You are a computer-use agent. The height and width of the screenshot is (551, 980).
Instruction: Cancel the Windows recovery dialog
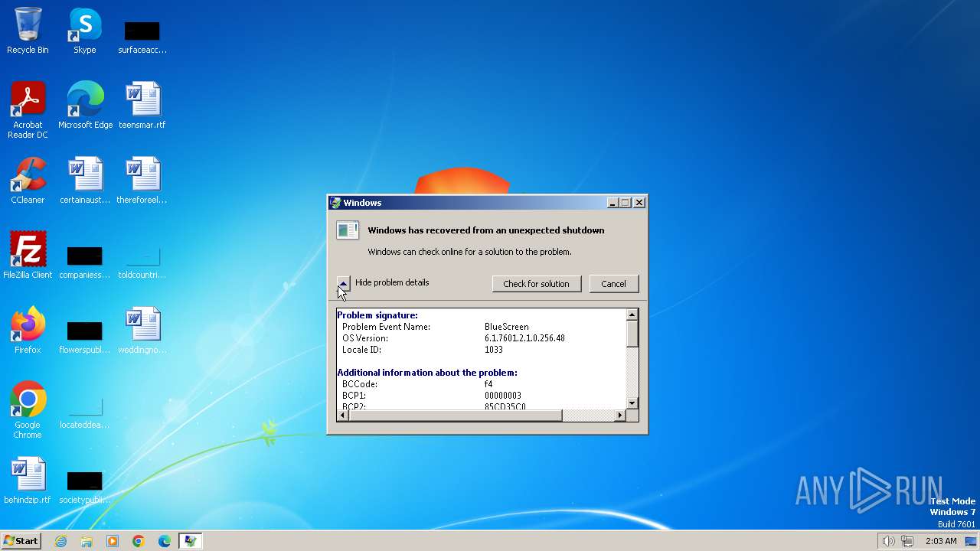click(613, 284)
